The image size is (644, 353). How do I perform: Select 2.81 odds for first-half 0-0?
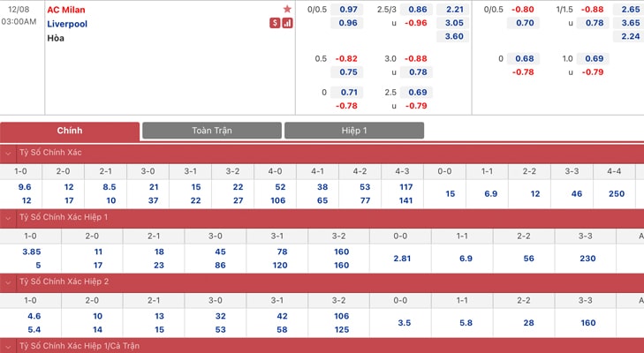click(x=402, y=259)
